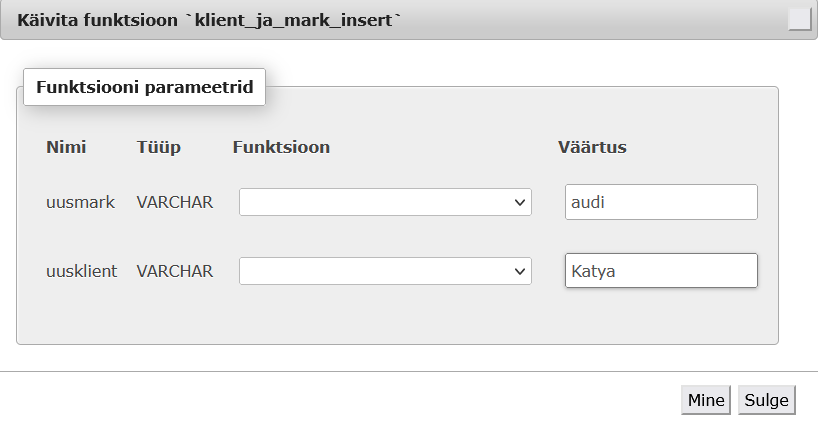The width and height of the screenshot is (818, 424).
Task: Click the VARCHAR type in the uusmark row
Action: pos(175,202)
